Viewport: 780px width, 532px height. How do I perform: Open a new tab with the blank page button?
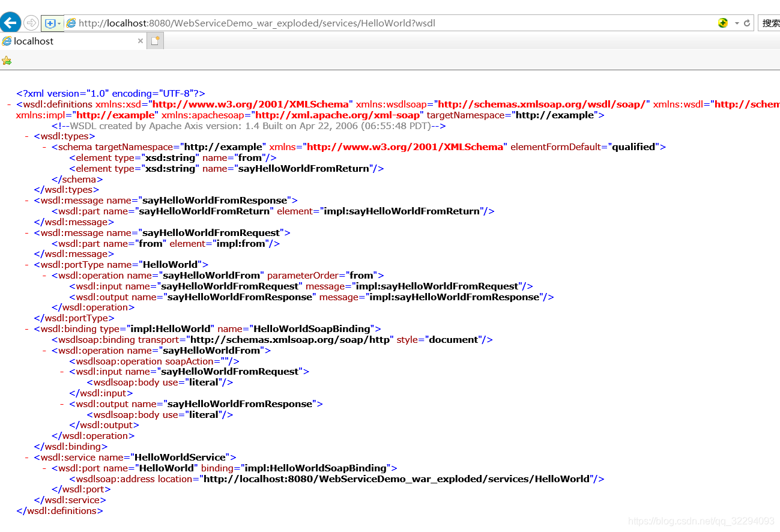tap(156, 41)
